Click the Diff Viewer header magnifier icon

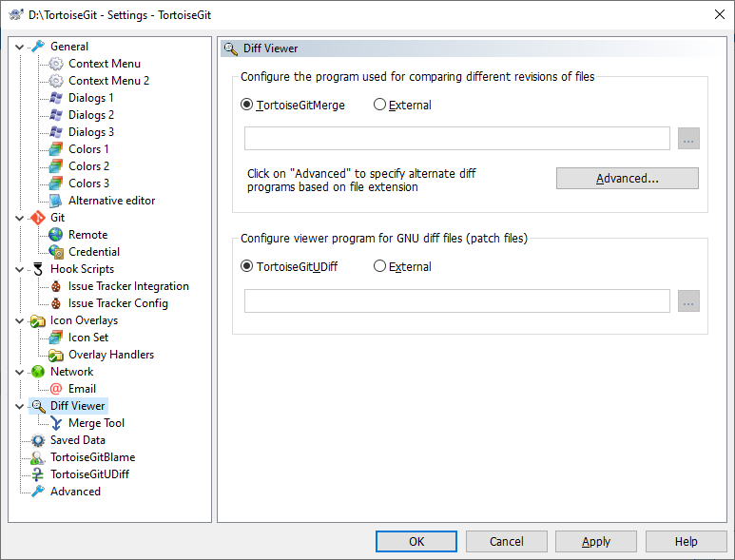pyautogui.click(x=231, y=48)
